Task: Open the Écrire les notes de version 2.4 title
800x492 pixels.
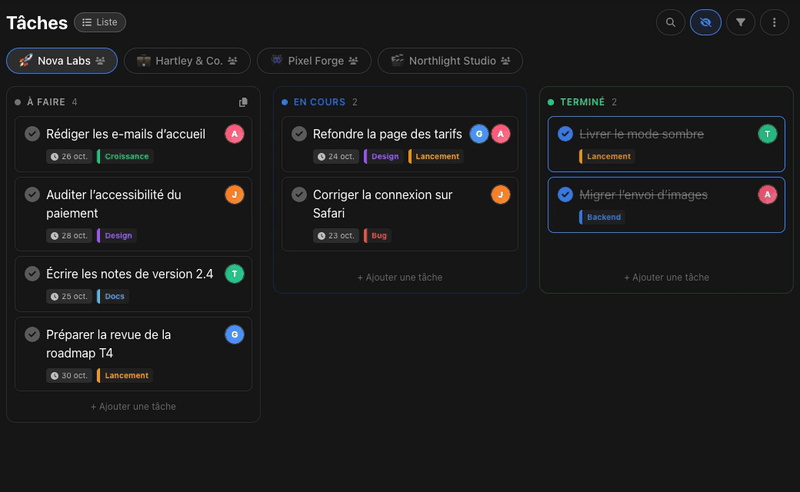Action: tap(130, 274)
